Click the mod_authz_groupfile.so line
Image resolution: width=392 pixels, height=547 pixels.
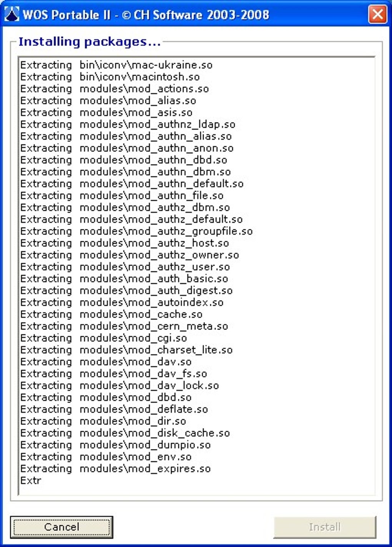(136, 231)
